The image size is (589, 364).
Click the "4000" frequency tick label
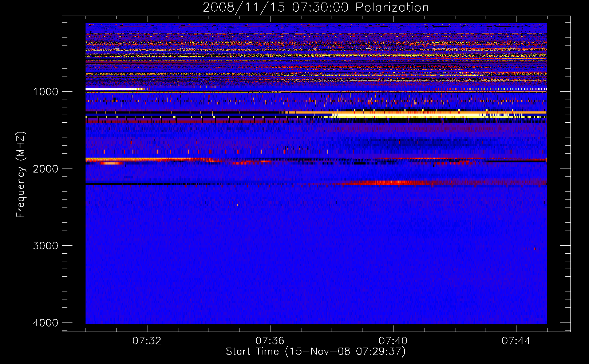[46, 323]
